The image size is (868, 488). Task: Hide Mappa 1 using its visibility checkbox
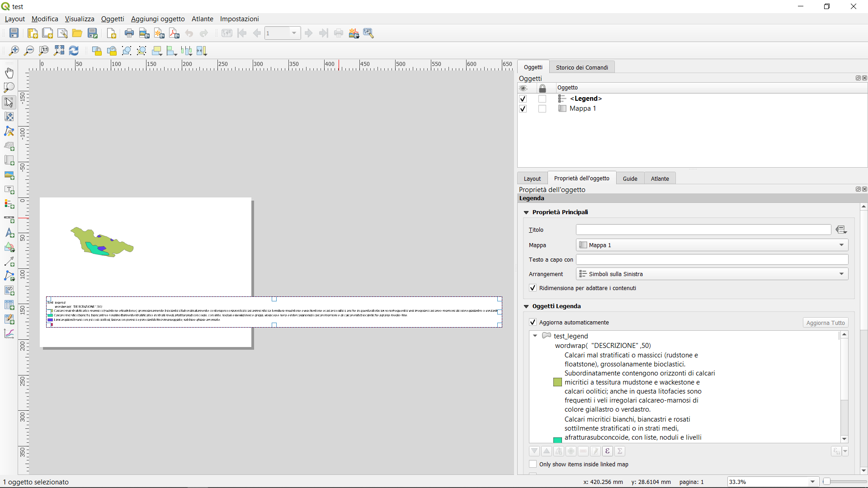(x=523, y=109)
